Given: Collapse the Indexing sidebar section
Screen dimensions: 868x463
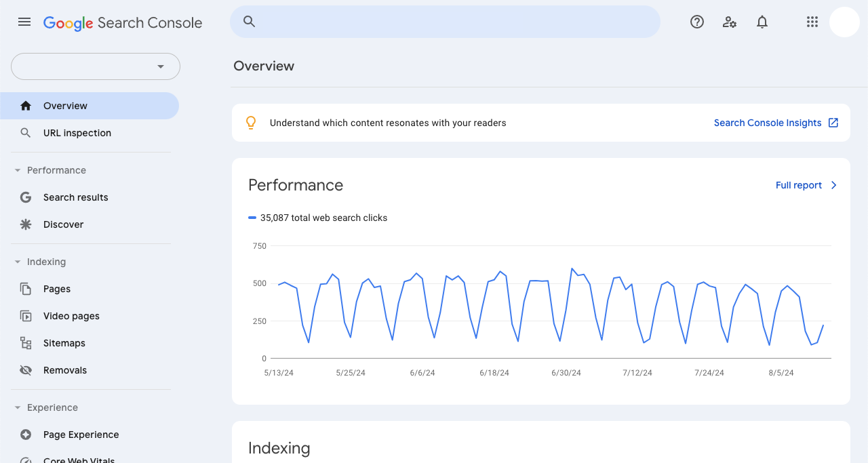Looking at the screenshot, I should click(x=18, y=262).
